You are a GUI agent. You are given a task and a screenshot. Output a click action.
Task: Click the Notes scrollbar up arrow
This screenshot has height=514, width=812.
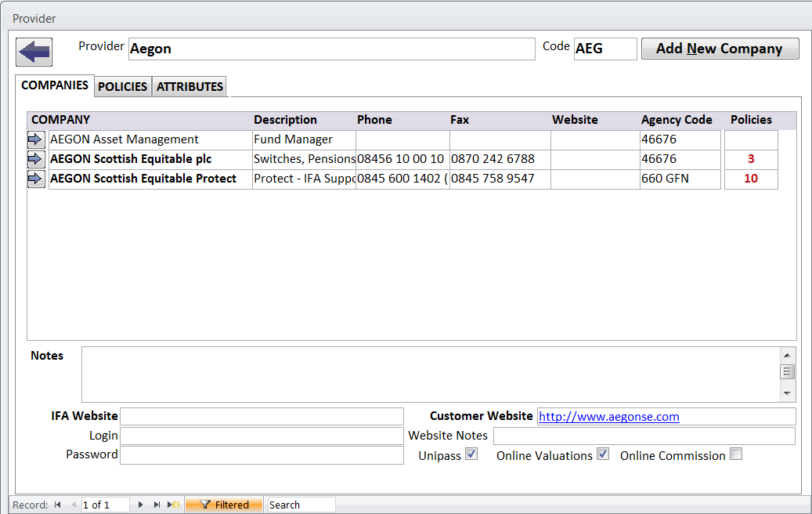tap(787, 356)
